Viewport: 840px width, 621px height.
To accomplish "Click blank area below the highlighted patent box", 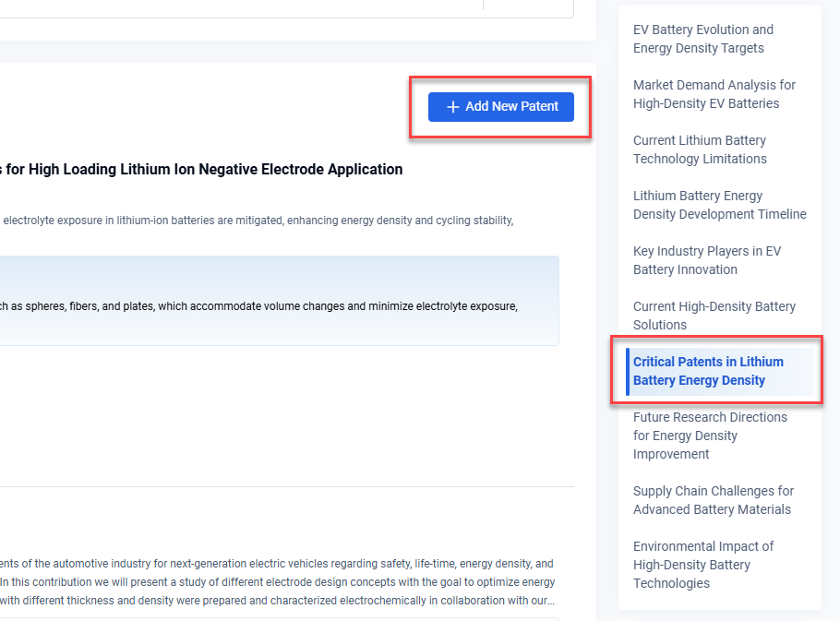I will (x=277, y=415).
